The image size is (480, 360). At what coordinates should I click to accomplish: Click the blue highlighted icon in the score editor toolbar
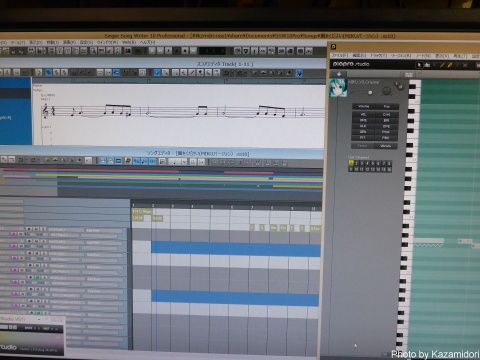pyautogui.click(x=48, y=72)
